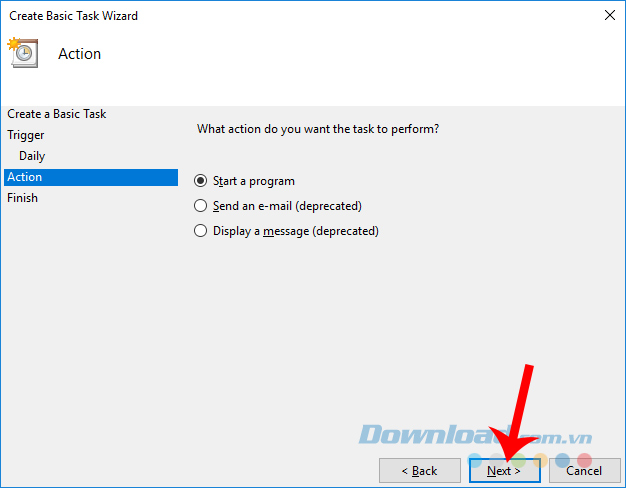Click the Create Basic Task Wizard title
626x488 pixels.
(x=73, y=16)
